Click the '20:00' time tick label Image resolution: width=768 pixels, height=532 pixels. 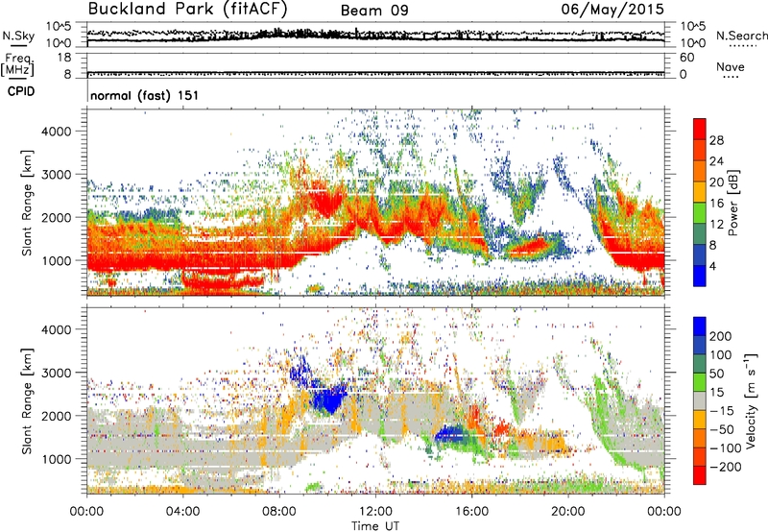coord(567,512)
